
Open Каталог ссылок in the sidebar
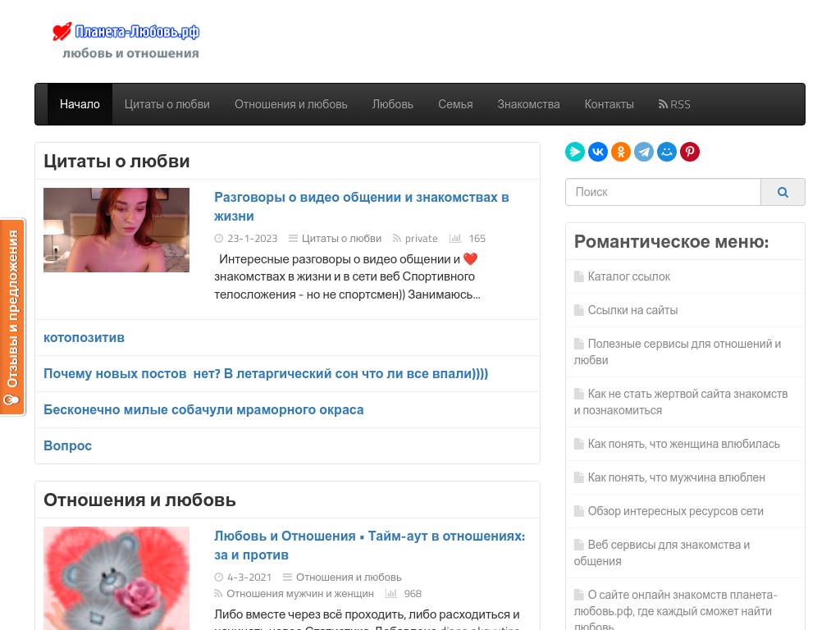tap(628, 276)
